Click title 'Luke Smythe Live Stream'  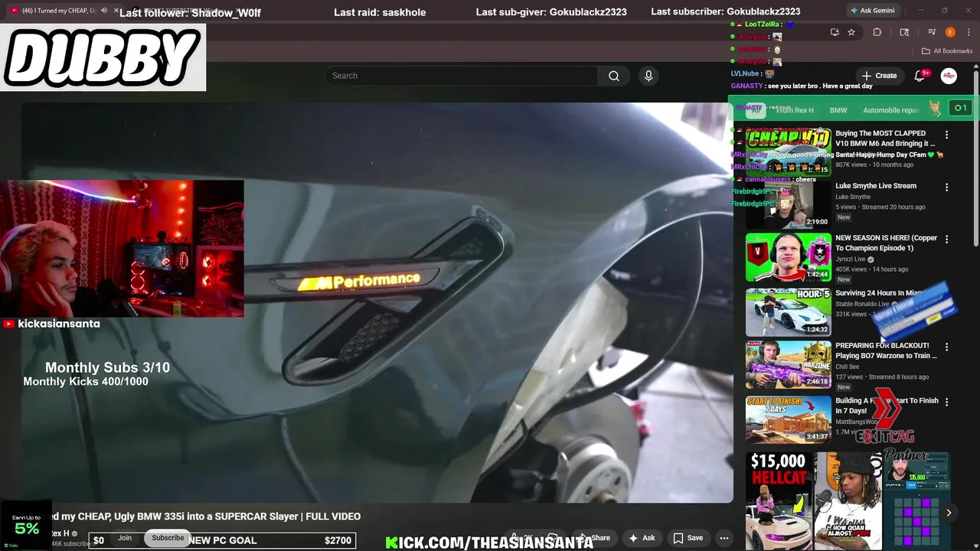click(876, 186)
